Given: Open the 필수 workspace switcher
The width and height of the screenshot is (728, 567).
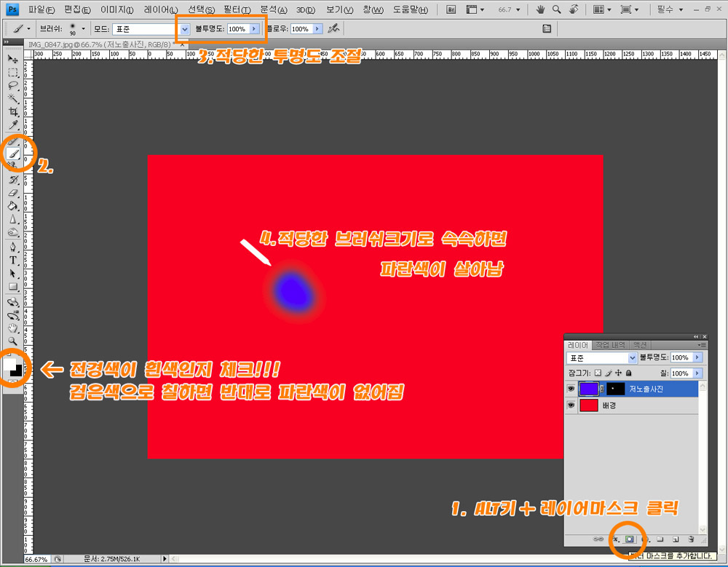Looking at the screenshot, I should 670,9.
